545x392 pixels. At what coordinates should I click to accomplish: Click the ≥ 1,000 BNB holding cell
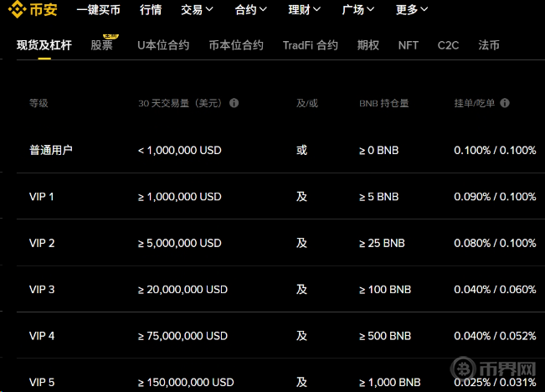(x=390, y=382)
